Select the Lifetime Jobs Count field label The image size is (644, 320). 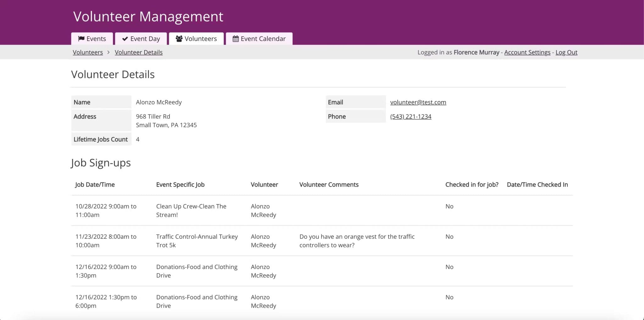click(x=101, y=139)
